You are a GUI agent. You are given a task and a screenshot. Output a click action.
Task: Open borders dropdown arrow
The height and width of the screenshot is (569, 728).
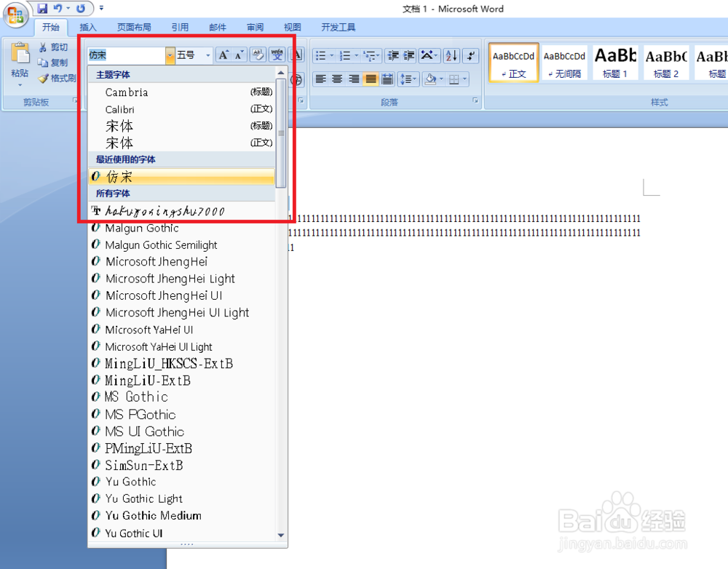click(x=464, y=79)
